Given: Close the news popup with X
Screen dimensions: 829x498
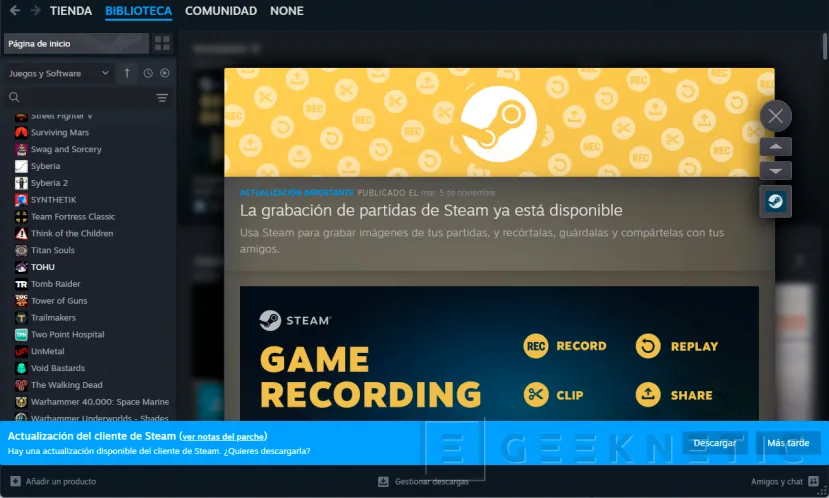Looking at the screenshot, I should 776,115.
